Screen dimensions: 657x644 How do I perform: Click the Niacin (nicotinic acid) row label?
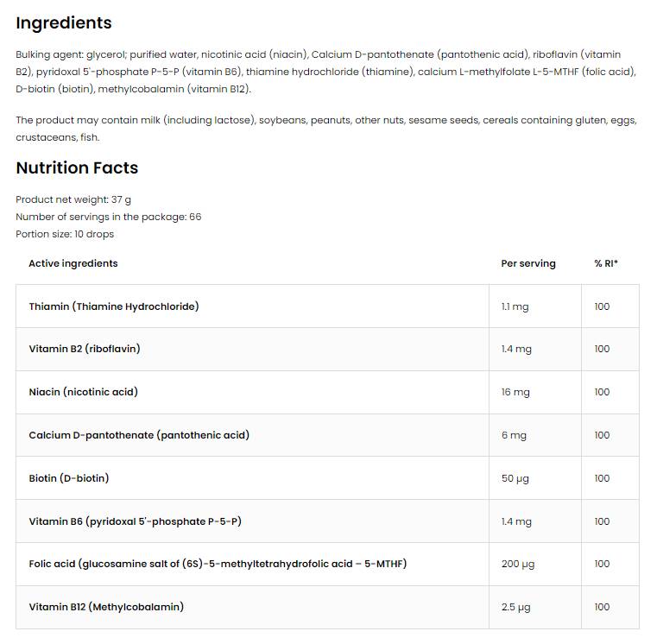coord(83,392)
